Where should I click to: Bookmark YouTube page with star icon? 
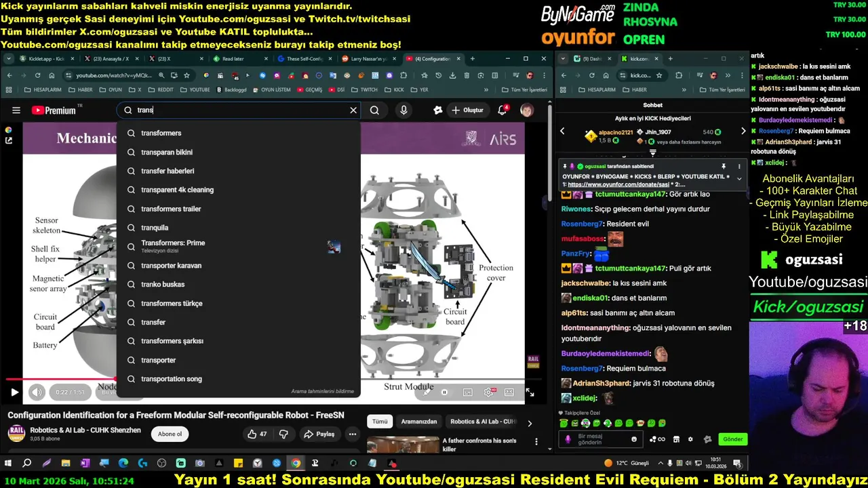click(186, 75)
